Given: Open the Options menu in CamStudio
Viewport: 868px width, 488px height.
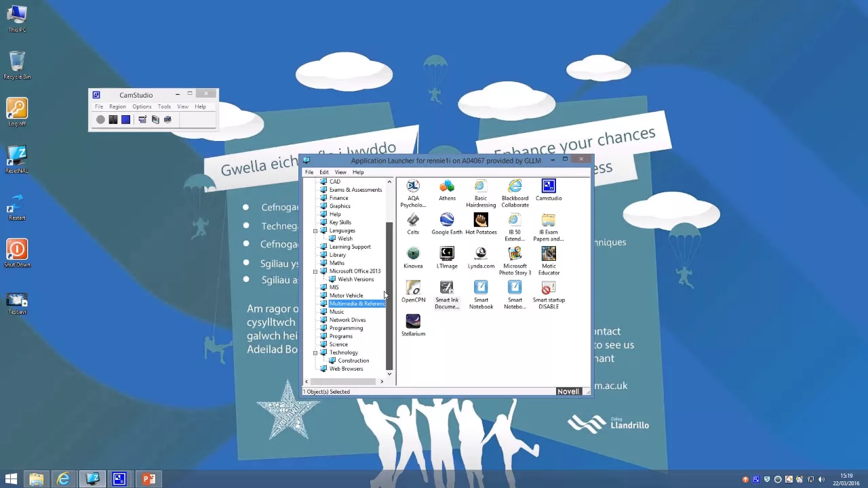Looking at the screenshot, I should (142, 106).
